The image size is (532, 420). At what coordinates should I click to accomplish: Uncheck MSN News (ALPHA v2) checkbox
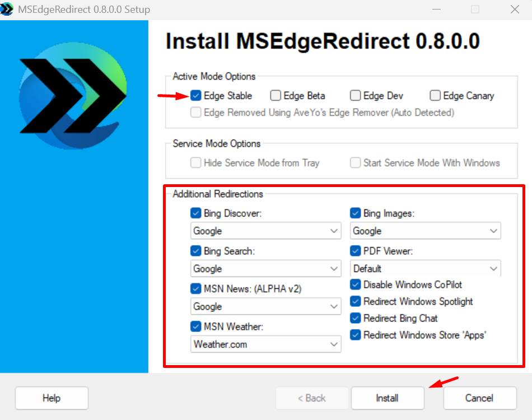tap(196, 289)
